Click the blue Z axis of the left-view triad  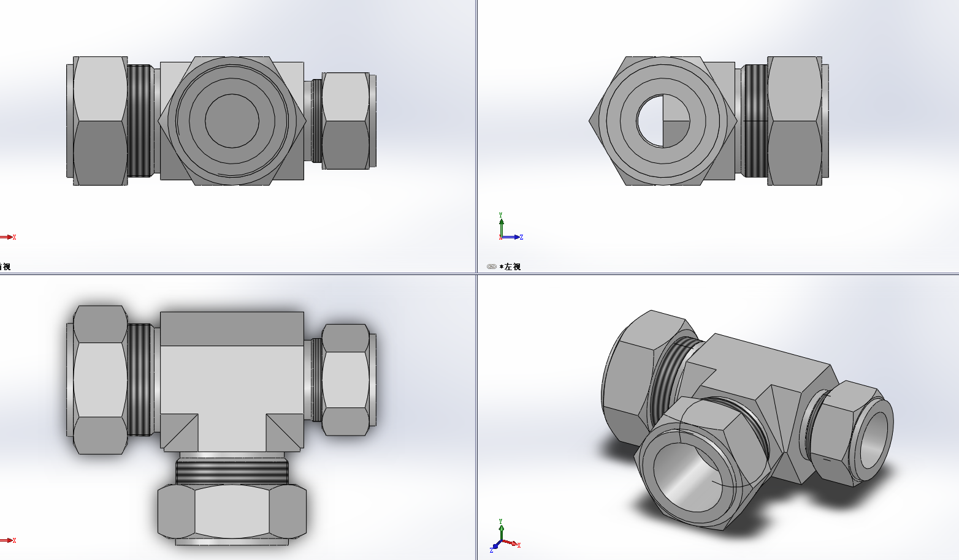point(512,237)
